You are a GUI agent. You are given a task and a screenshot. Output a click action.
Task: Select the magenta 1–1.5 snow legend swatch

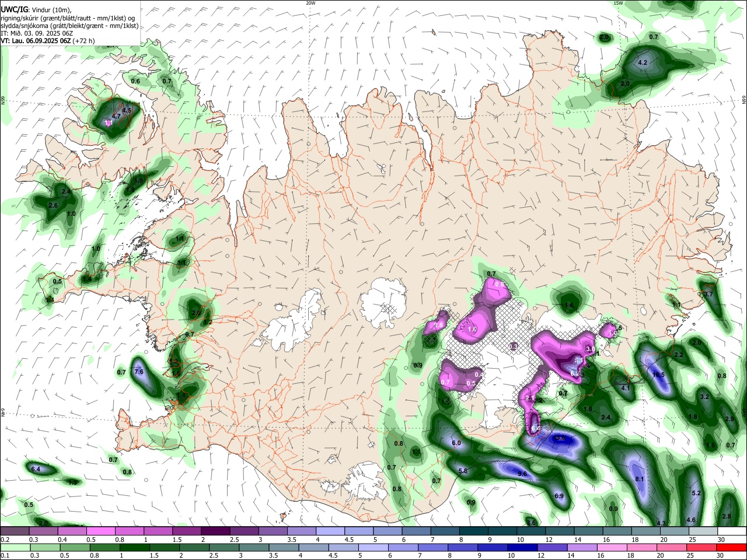[x=158, y=531]
